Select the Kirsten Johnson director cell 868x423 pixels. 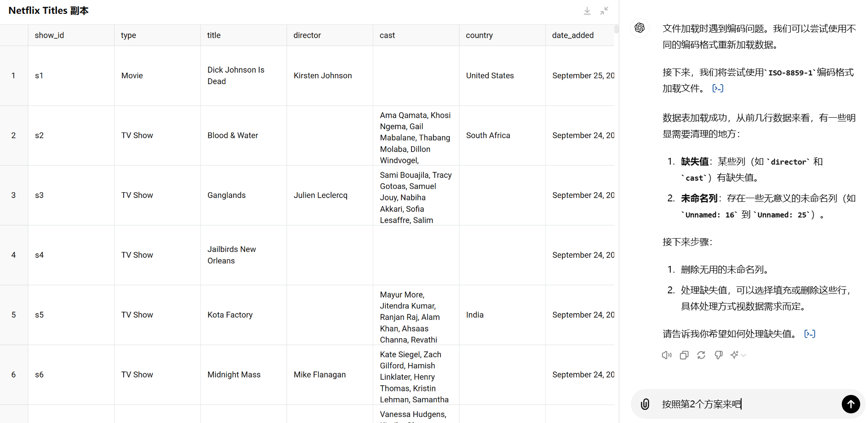[323, 76]
